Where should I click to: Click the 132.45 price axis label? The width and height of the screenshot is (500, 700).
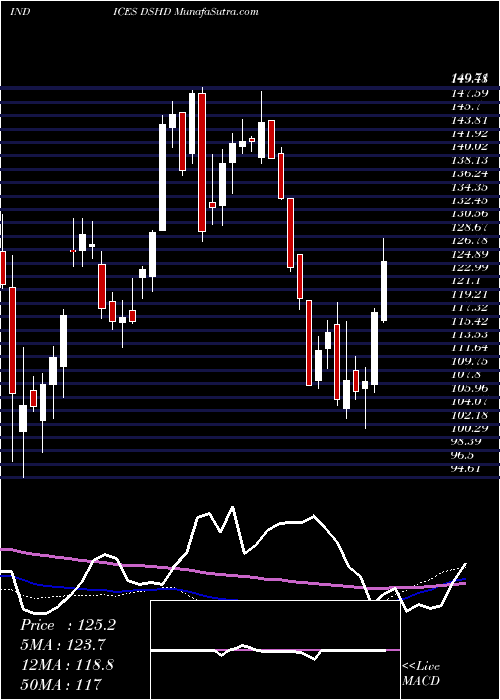tap(470, 200)
